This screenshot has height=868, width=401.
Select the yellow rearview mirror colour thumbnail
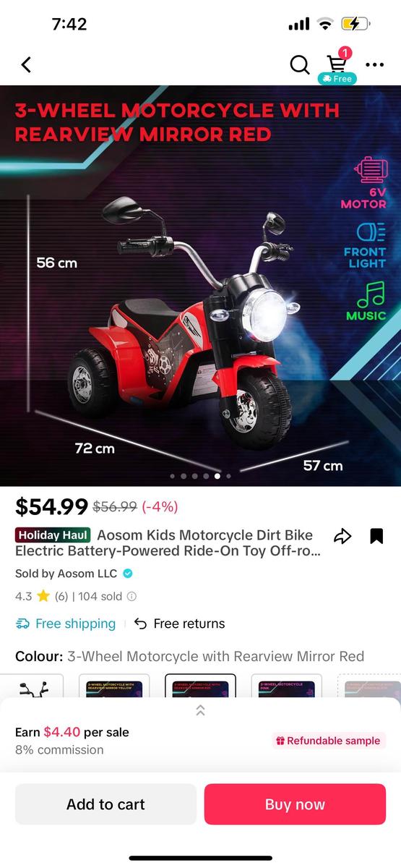tap(114, 686)
